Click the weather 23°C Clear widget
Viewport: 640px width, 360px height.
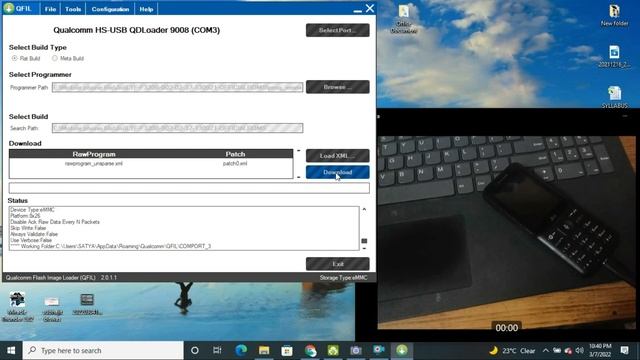(512, 350)
